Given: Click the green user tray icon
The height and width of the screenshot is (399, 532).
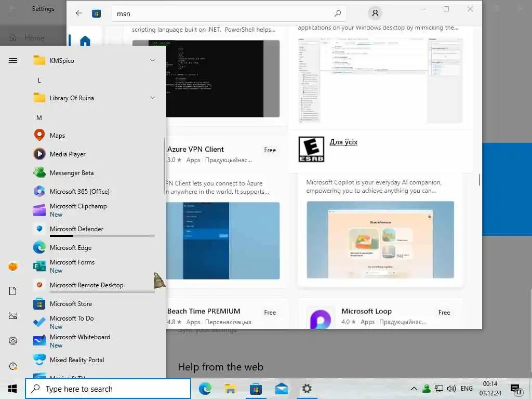Looking at the screenshot, I should click(x=427, y=389).
